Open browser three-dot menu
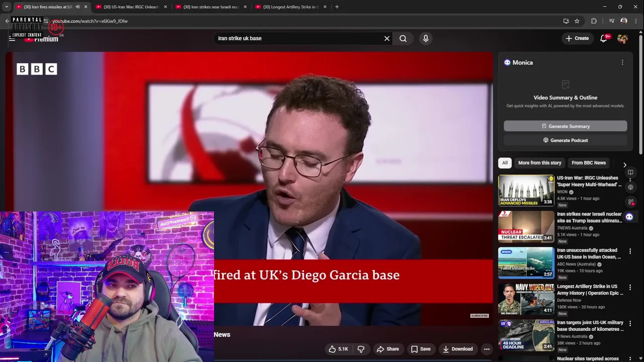 (x=636, y=21)
